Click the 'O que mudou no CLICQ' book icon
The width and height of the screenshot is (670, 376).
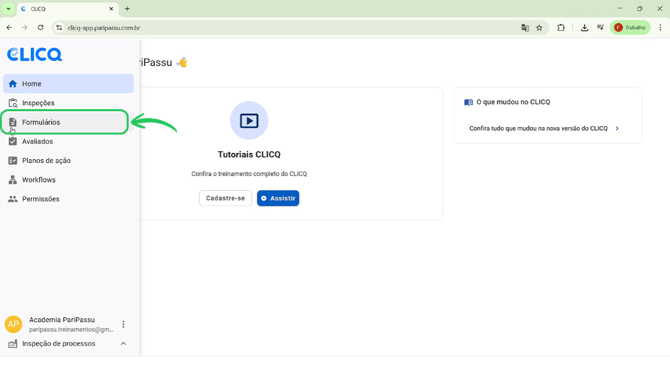[x=468, y=102]
